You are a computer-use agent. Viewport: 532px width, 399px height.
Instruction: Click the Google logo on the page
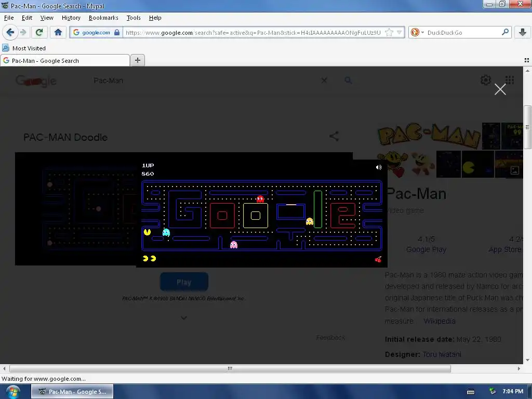tap(36, 81)
